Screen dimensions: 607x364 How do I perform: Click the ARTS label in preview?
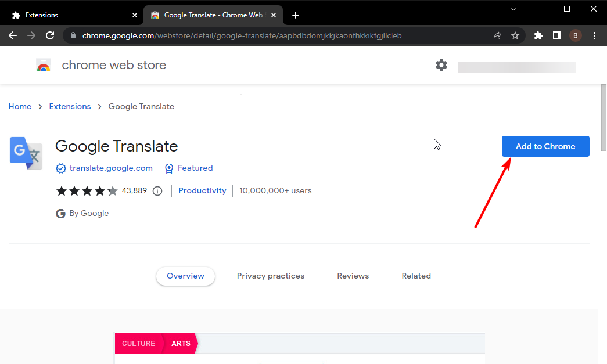181,344
